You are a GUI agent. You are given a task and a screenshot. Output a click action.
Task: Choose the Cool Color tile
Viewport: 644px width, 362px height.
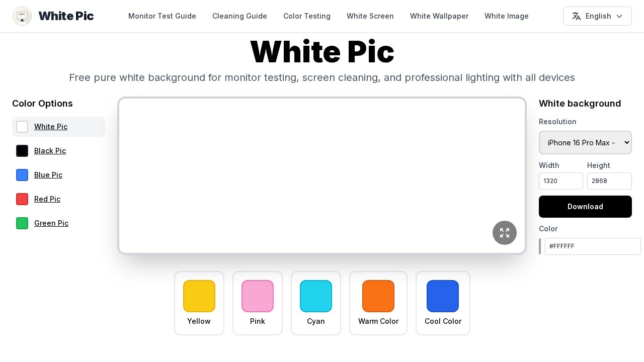click(x=443, y=303)
